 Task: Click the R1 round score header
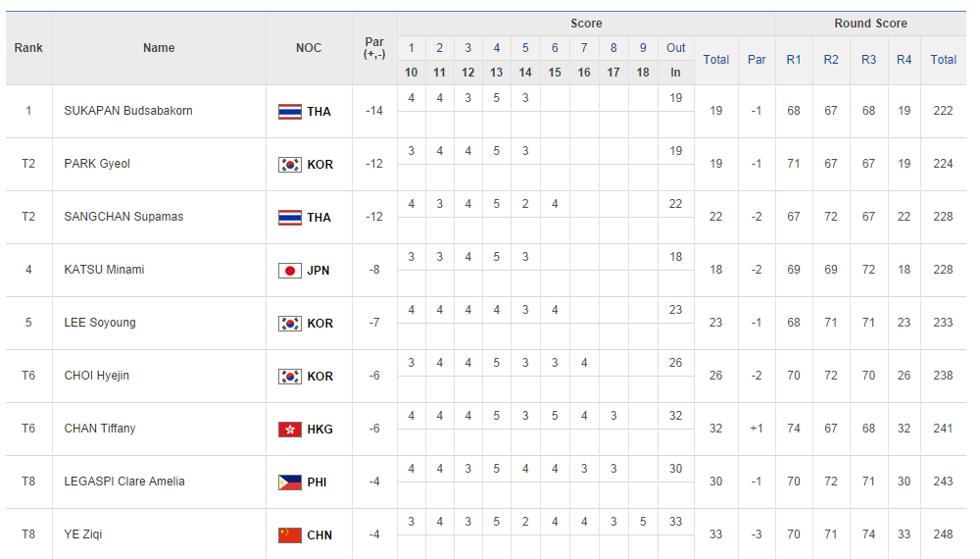(x=794, y=60)
